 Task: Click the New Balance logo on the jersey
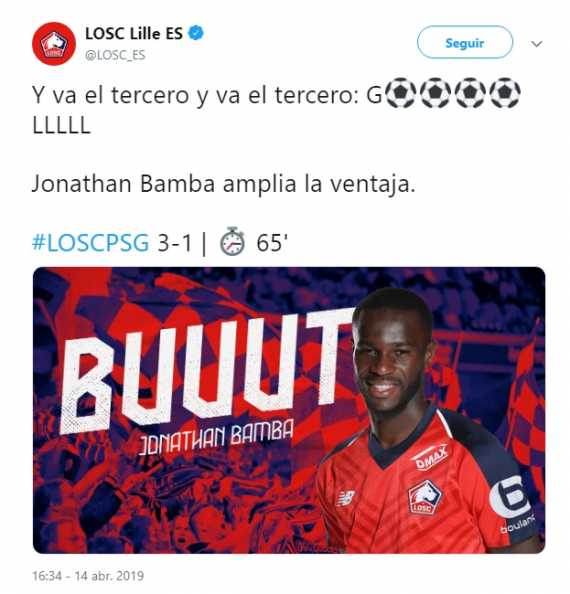[346, 497]
